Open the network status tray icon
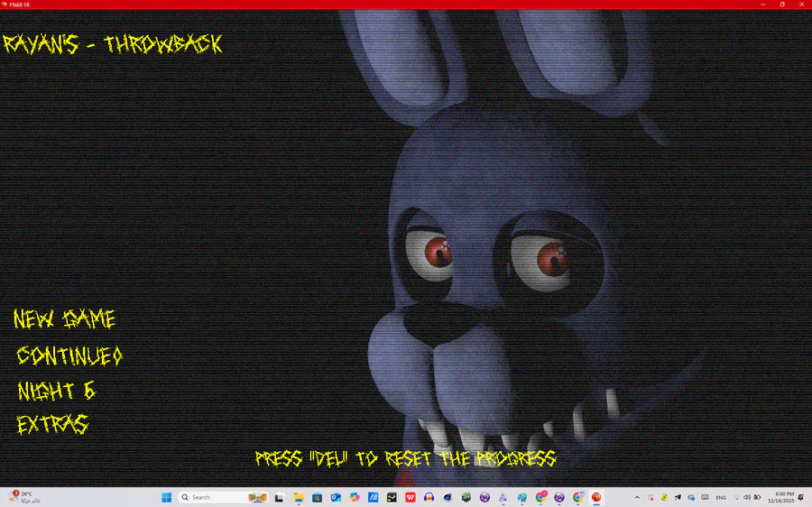The height and width of the screenshot is (507, 812). pos(737,498)
